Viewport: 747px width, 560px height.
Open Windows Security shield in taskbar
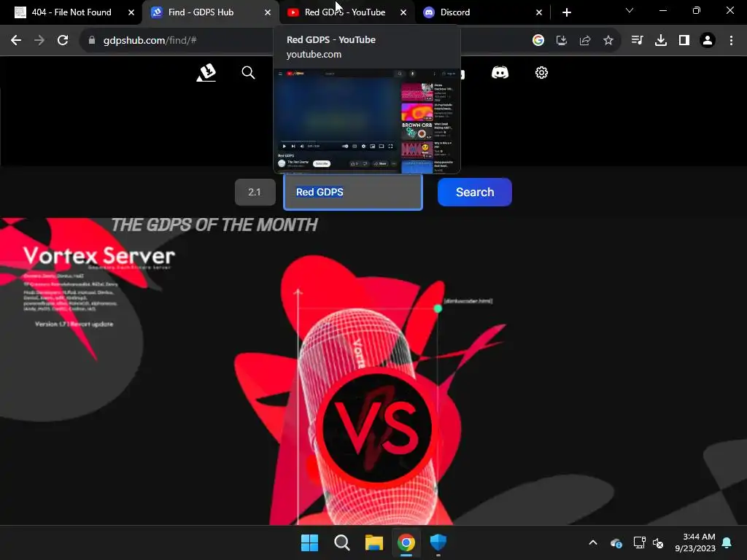[x=438, y=542]
